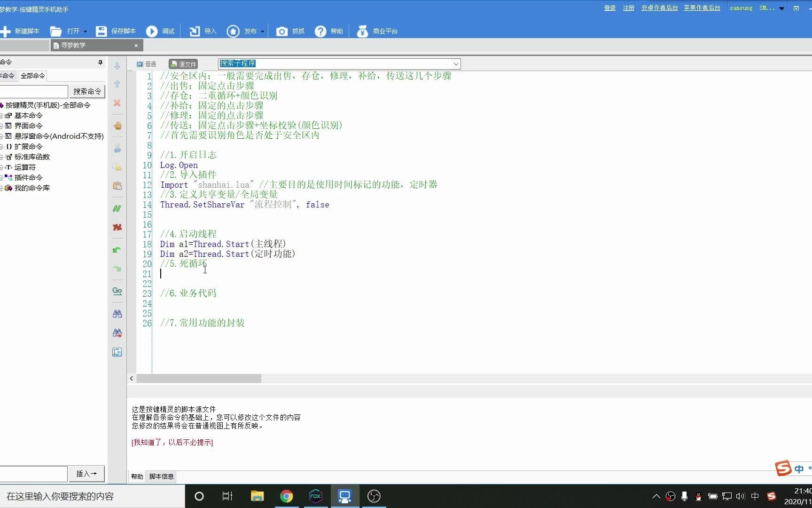Expand the 运算符 tree node
This screenshot has width=812, height=508.
[x=2, y=167]
